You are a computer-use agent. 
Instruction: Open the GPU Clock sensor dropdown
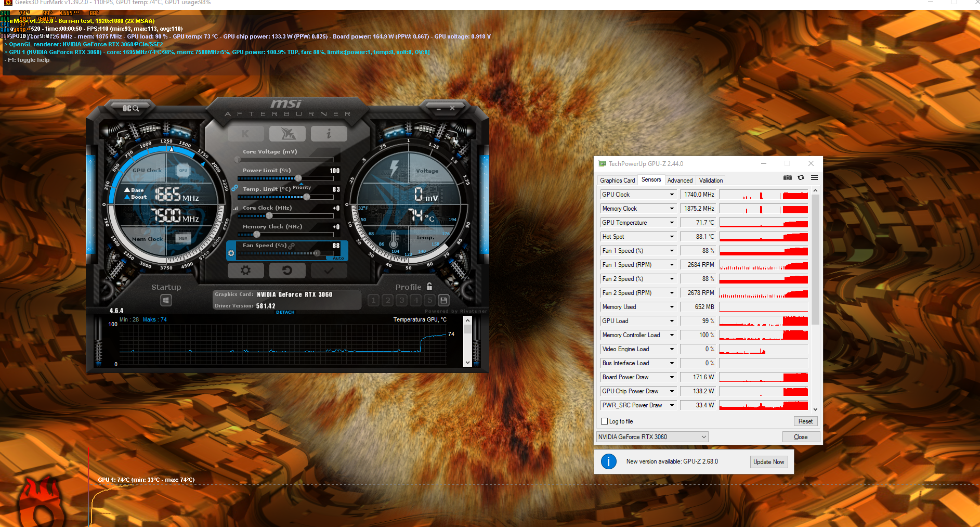pos(672,195)
